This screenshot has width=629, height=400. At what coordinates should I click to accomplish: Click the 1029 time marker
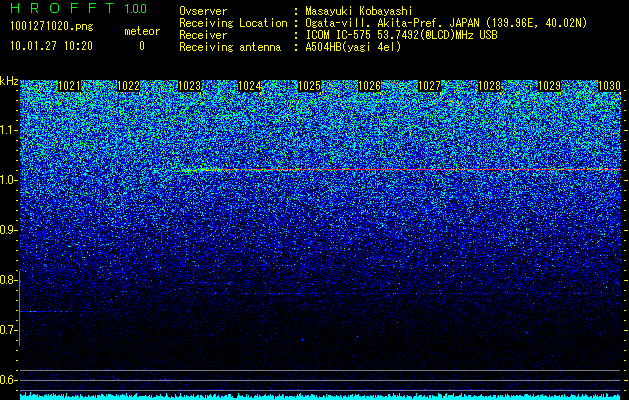pos(549,86)
